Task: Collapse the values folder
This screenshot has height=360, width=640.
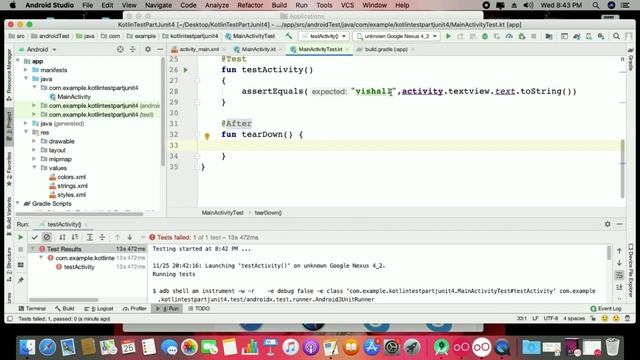Action: [34, 168]
